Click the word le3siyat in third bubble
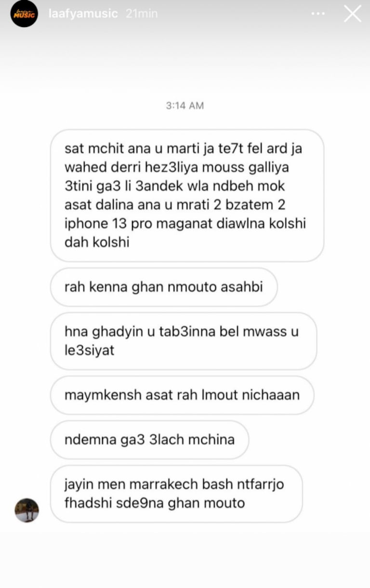Image resolution: width=370 pixels, height=588 pixels. tap(90, 350)
